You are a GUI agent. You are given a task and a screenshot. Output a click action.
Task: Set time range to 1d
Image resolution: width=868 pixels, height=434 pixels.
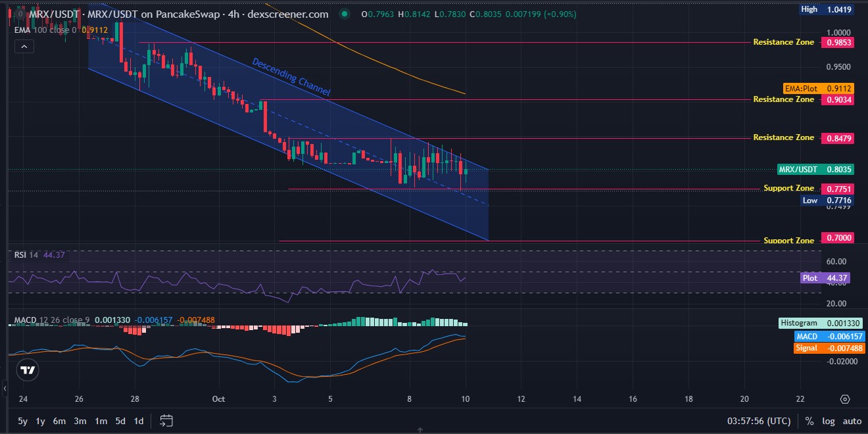(139, 421)
